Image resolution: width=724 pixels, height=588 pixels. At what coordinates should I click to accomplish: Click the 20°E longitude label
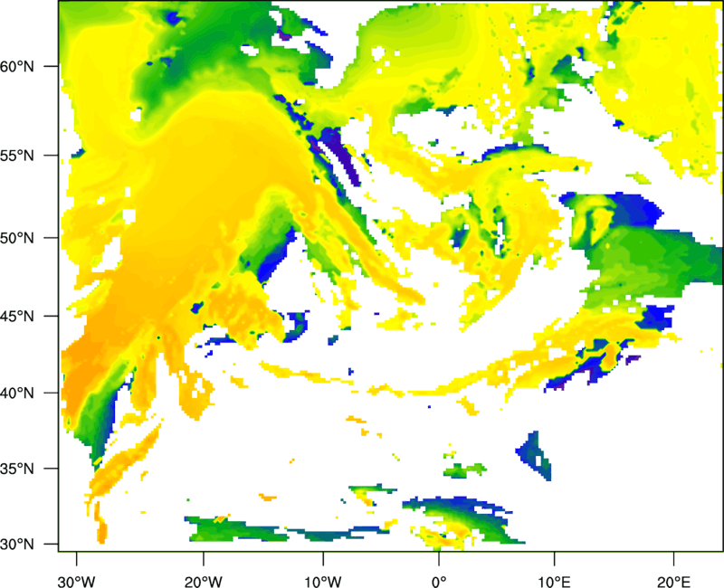(673, 582)
